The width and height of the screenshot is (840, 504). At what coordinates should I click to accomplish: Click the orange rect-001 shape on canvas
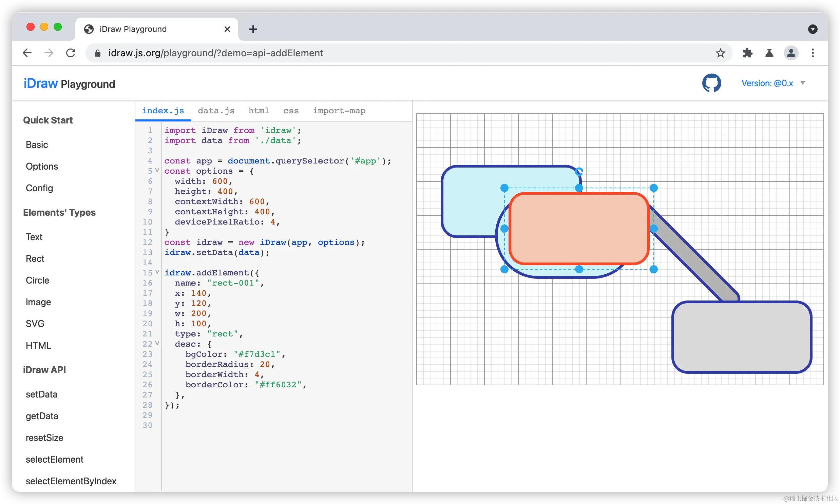coord(579,229)
